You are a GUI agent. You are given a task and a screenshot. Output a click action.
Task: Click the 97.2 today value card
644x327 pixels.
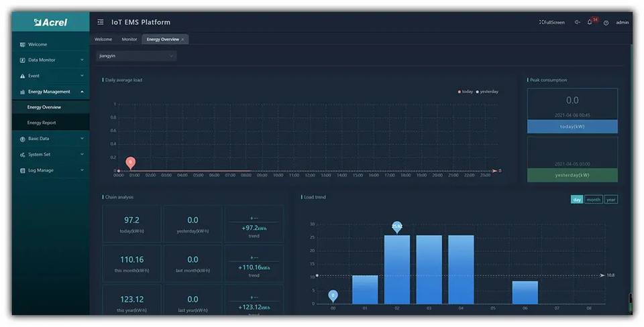131,224
